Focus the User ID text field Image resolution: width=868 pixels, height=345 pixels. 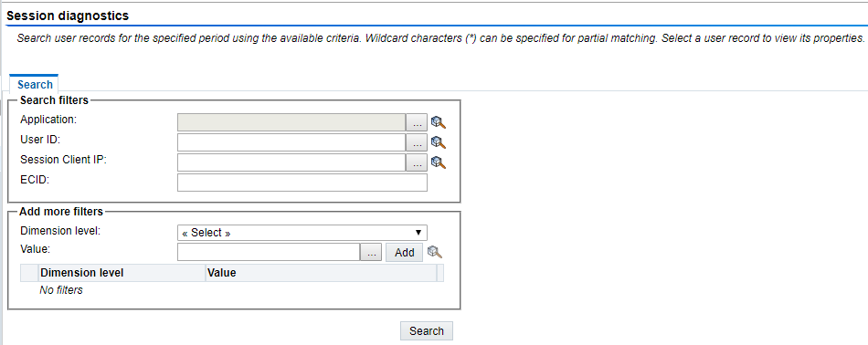click(291, 142)
